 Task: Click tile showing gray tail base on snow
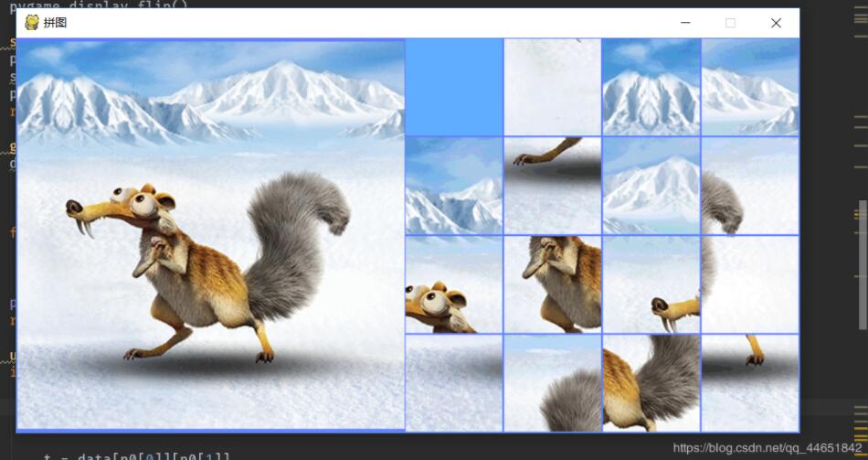[553, 383]
